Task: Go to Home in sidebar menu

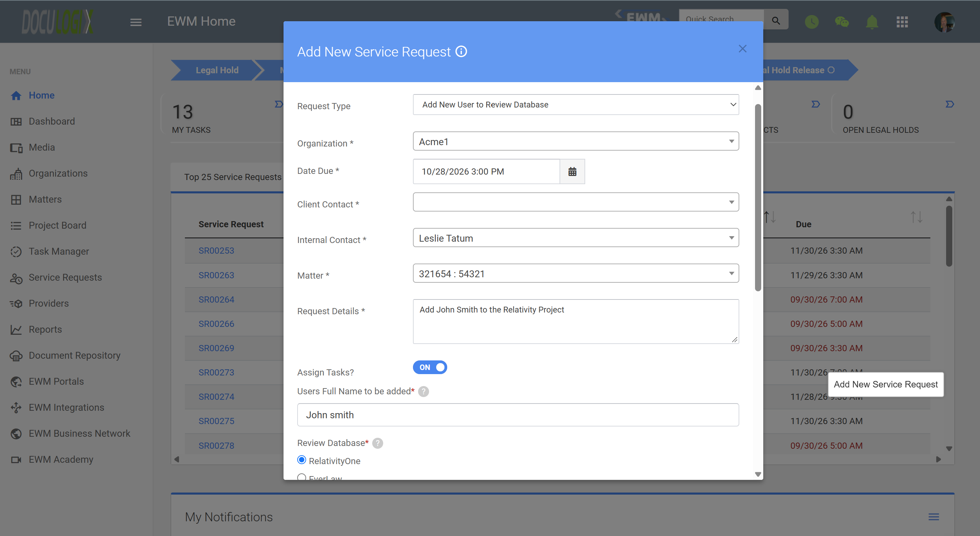Action: 41,95
